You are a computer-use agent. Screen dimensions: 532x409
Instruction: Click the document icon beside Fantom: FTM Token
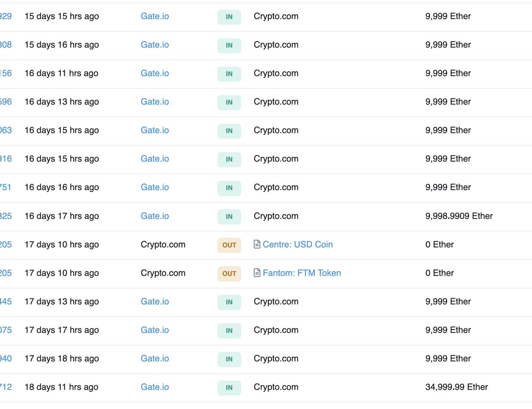(x=257, y=273)
